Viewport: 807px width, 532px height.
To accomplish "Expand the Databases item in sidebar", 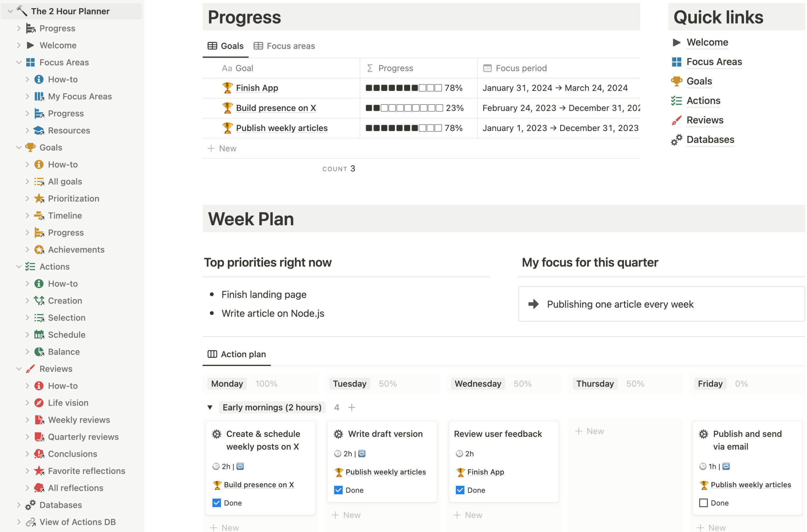I will (19, 505).
